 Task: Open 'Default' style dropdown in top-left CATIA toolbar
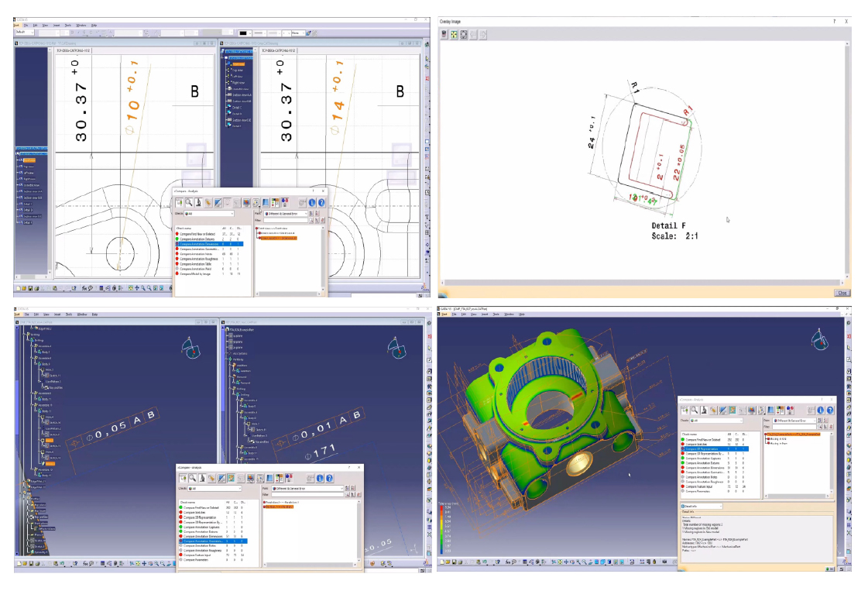pyautogui.click(x=24, y=32)
